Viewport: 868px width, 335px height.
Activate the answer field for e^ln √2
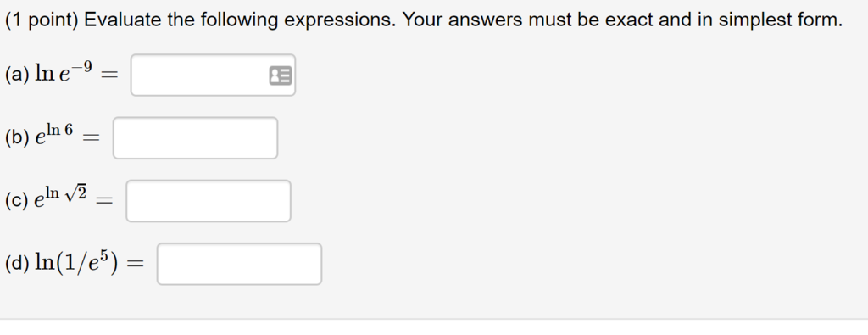click(209, 201)
